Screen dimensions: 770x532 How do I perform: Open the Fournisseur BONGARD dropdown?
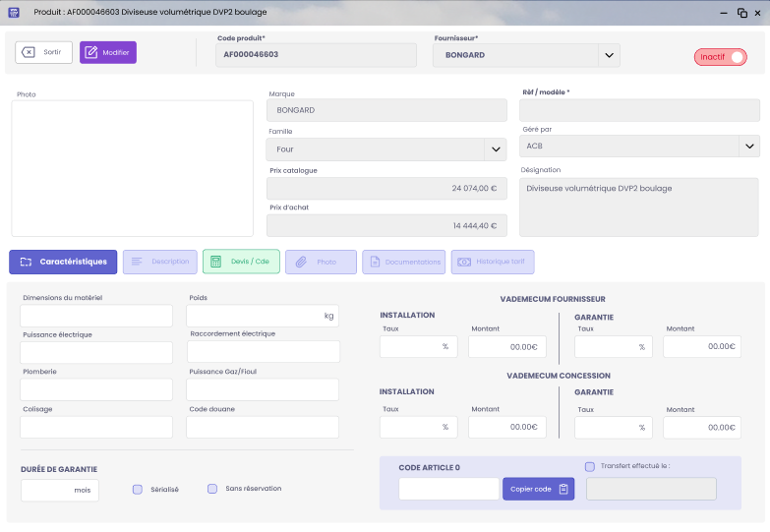[x=609, y=55]
